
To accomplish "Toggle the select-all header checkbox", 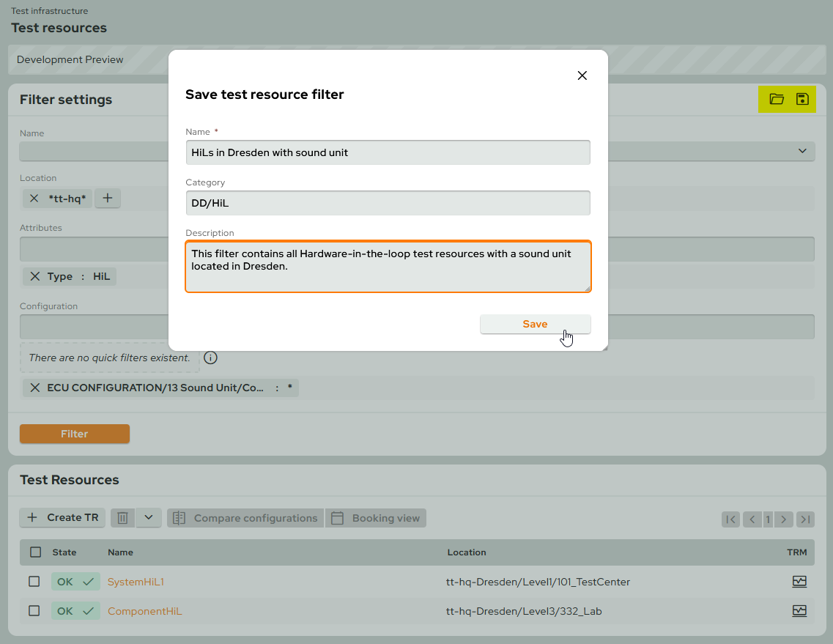I will point(36,552).
